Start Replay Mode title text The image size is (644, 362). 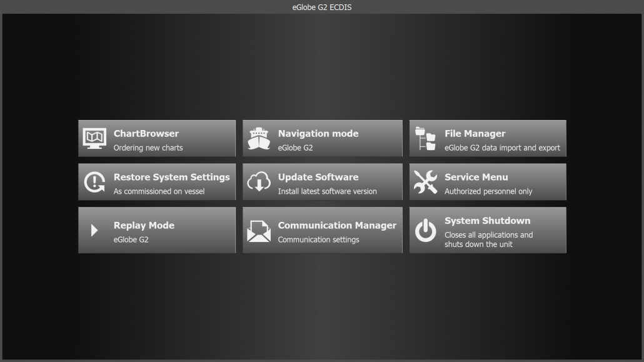(144, 225)
